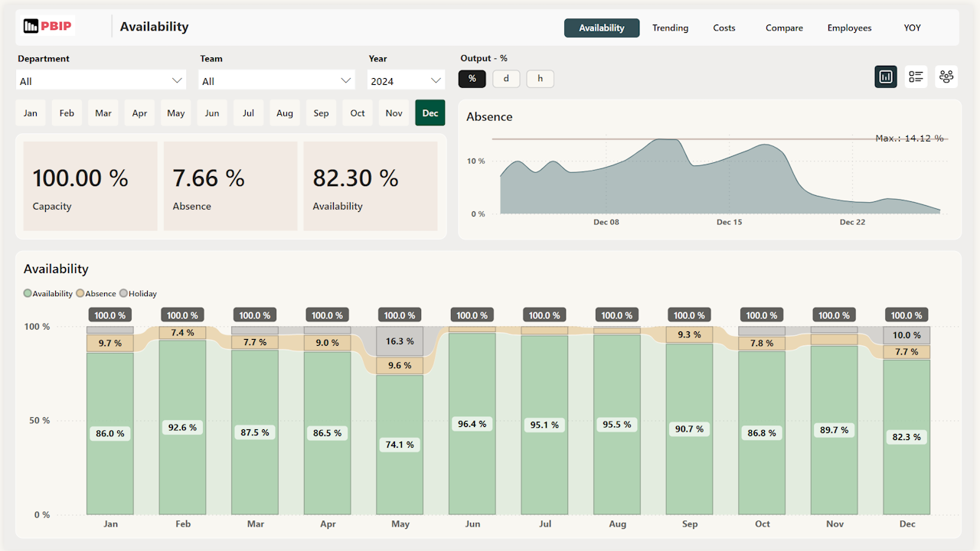Screen dimensions: 980x551
Task: Click the Compare navigation item
Action: point(784,28)
